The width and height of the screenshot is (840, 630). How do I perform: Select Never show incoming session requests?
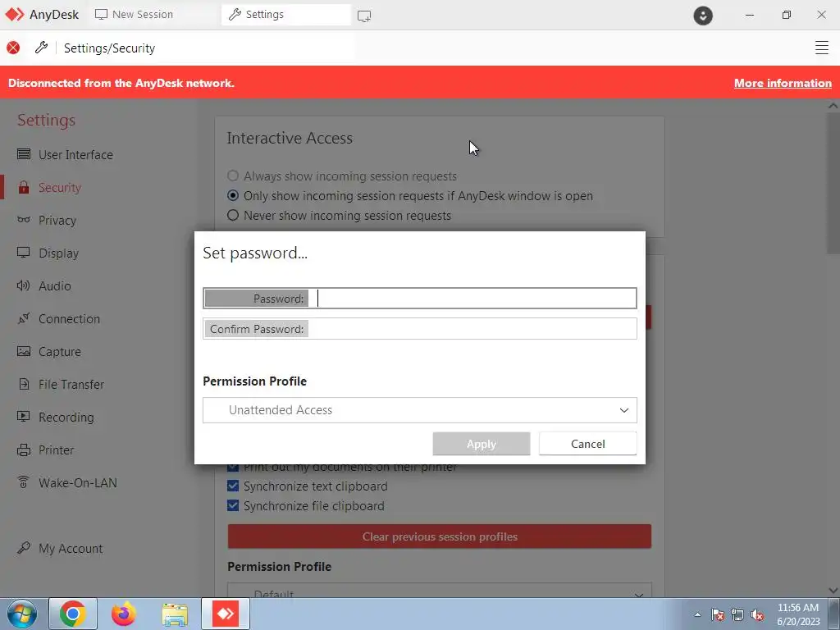coord(232,216)
